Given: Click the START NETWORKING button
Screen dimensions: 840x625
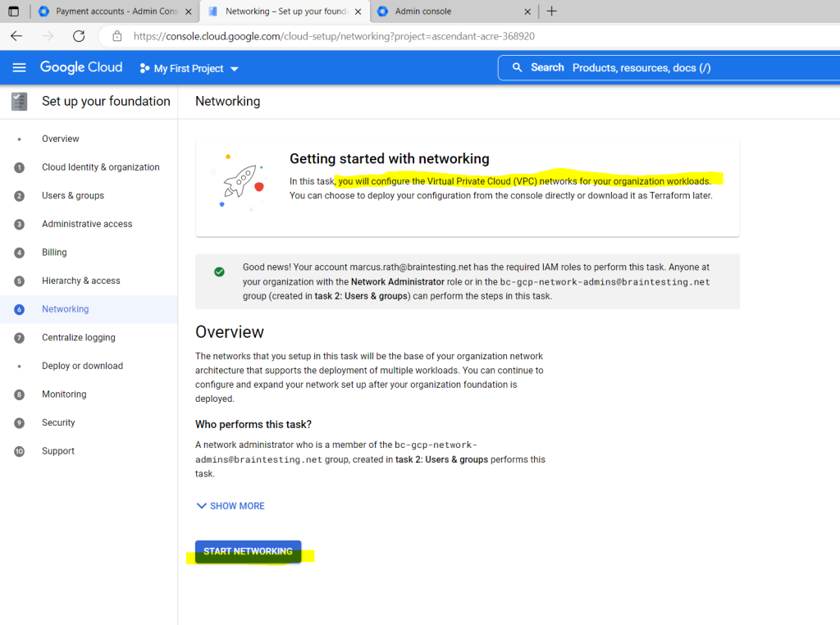Looking at the screenshot, I should click(248, 551).
